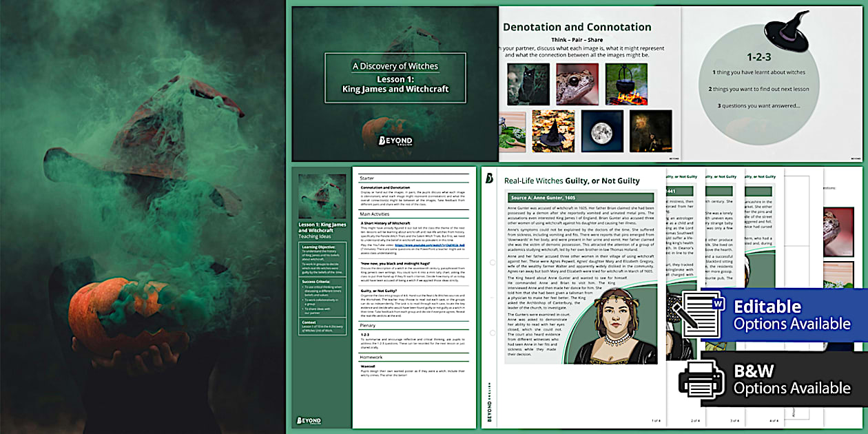Click the toad image thumbnail
868x434 pixels.
coord(577,84)
